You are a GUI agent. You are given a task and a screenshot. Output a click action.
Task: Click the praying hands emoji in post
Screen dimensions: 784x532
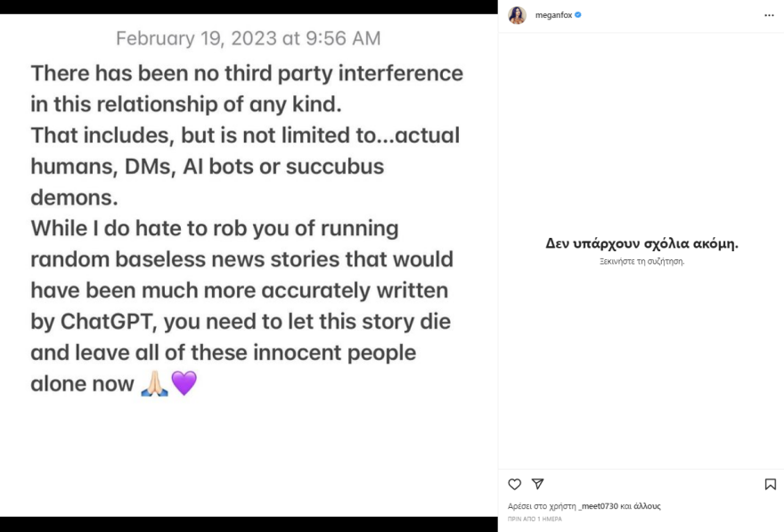[x=154, y=384]
